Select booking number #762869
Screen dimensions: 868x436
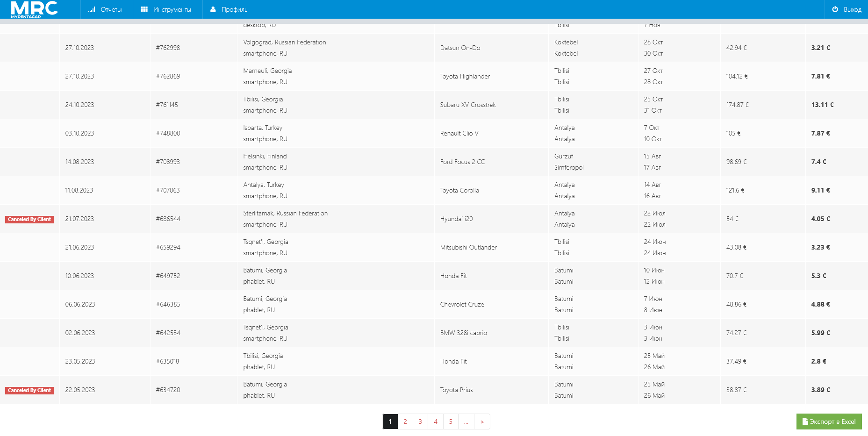(x=168, y=76)
